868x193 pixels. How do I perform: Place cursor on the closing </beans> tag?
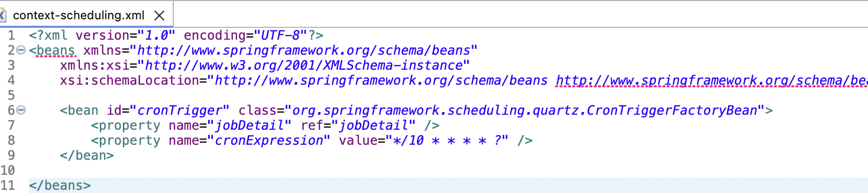point(60,185)
